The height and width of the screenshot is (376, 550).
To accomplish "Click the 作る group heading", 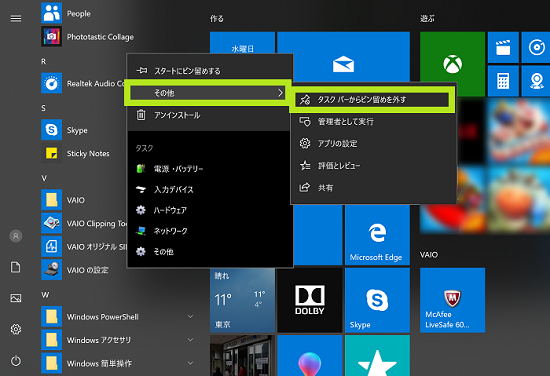I will tap(216, 19).
